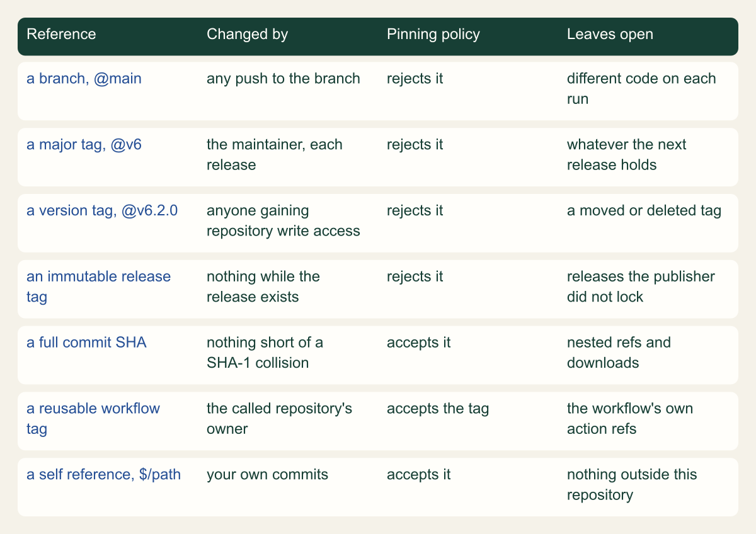Image resolution: width=756 pixels, height=534 pixels.
Task: Select 'a reusable workflow tag' cell
Action: tap(93, 418)
